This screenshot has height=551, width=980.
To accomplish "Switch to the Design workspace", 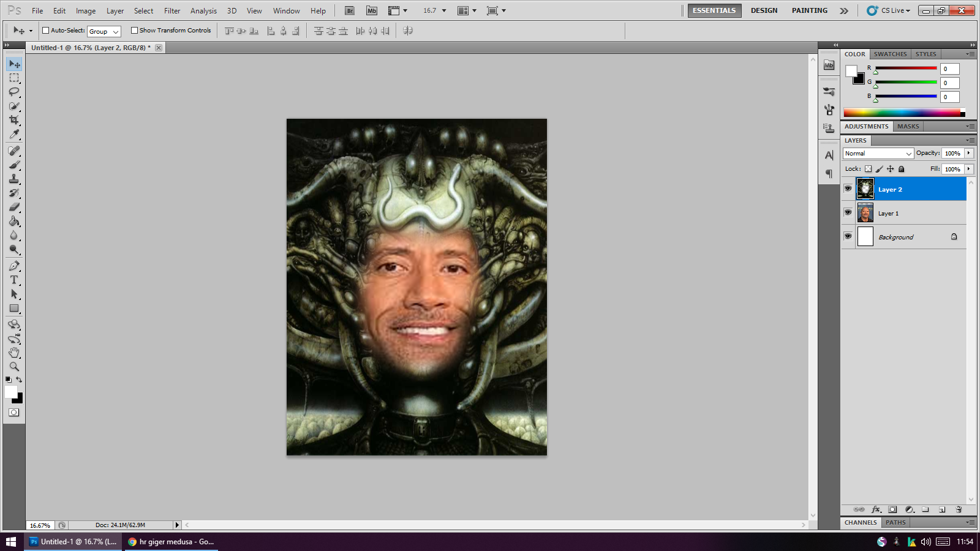I will [764, 10].
